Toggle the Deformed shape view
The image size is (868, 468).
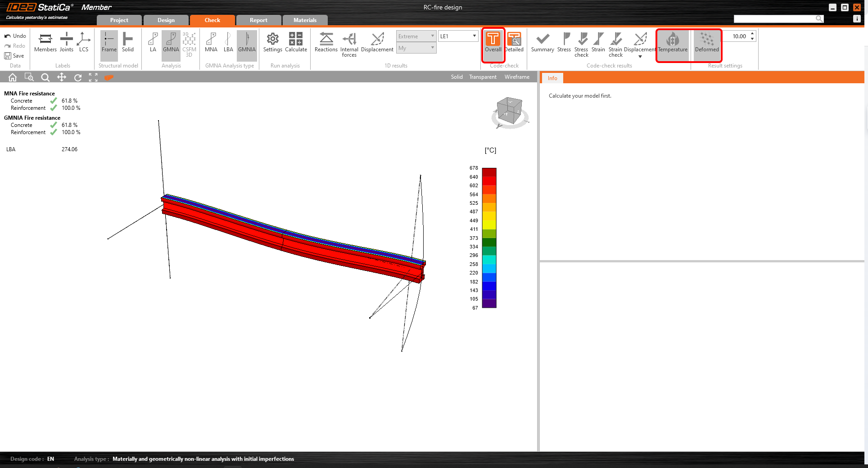click(x=707, y=42)
